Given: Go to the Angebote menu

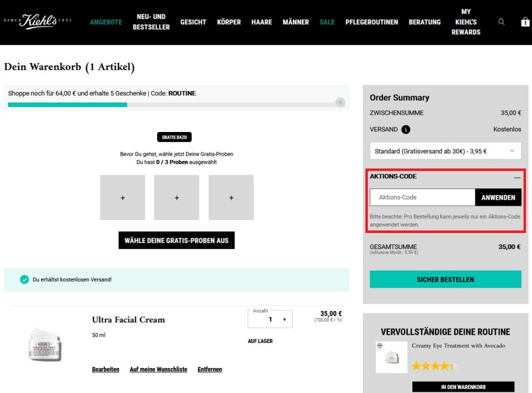Looking at the screenshot, I should (x=106, y=22).
